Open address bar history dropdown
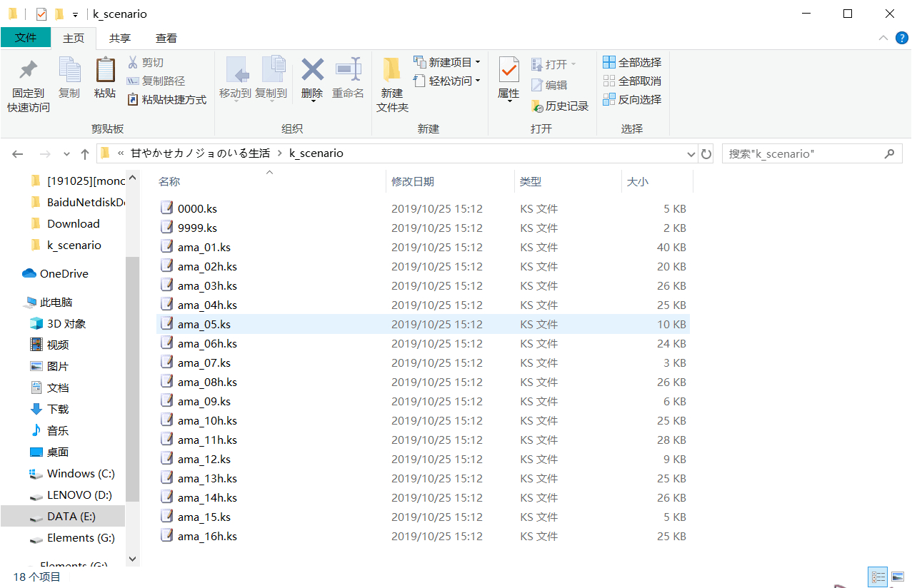This screenshot has height=588, width=912. [691, 153]
